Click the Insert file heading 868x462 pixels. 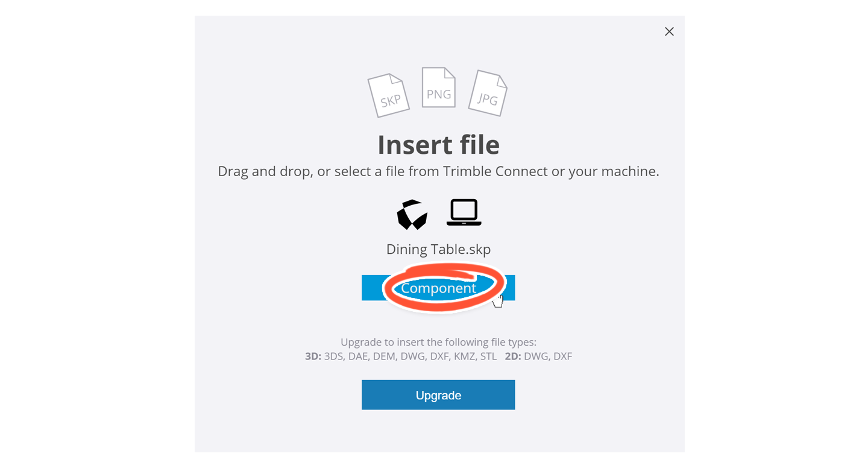pos(438,145)
